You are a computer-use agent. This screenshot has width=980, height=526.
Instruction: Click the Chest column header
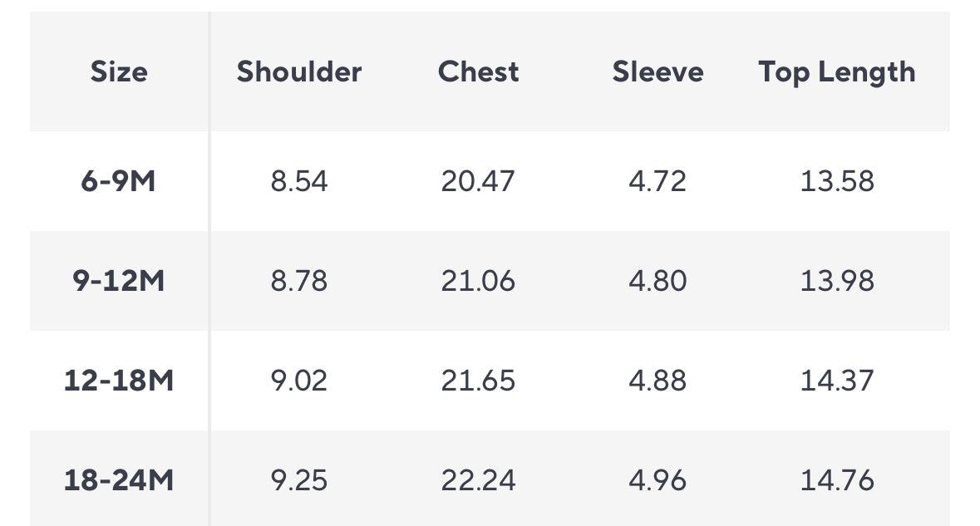[x=478, y=72]
